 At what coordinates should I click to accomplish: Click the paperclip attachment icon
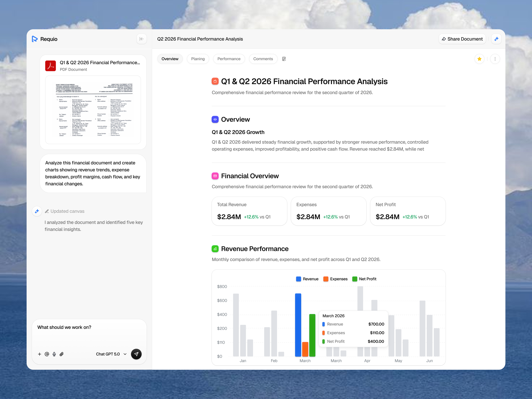[x=62, y=354]
